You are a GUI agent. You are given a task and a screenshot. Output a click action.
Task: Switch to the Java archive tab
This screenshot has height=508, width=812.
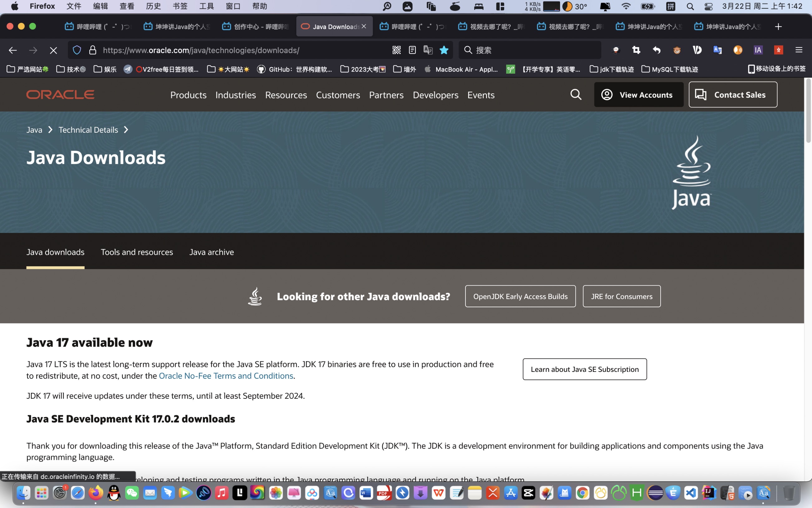[x=211, y=251]
